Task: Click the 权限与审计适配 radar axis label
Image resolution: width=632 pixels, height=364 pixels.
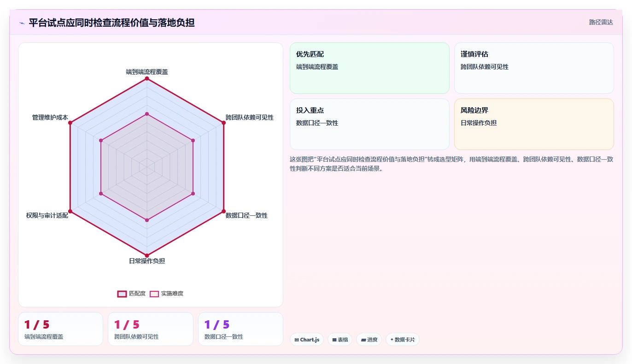Action: coord(47,215)
